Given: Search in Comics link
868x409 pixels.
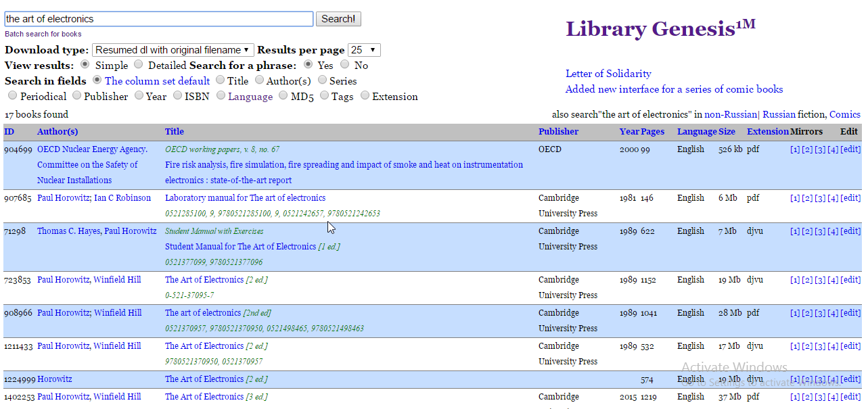Looking at the screenshot, I should [845, 115].
